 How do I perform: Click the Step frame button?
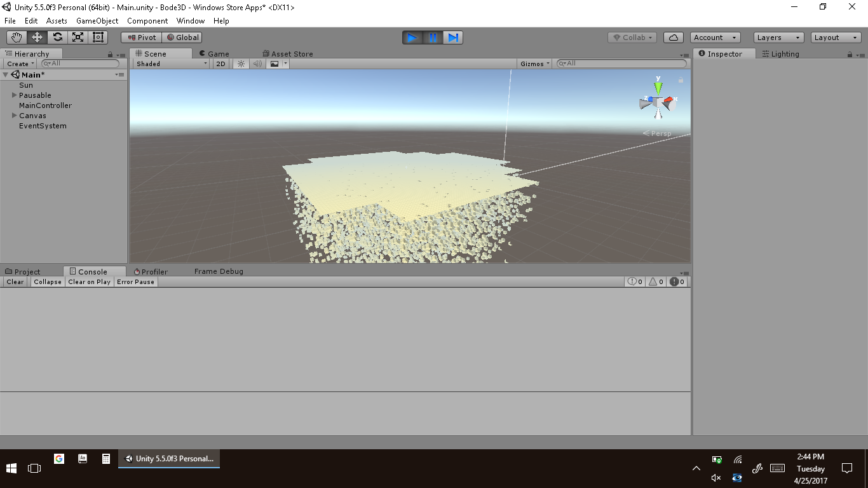[x=452, y=37]
